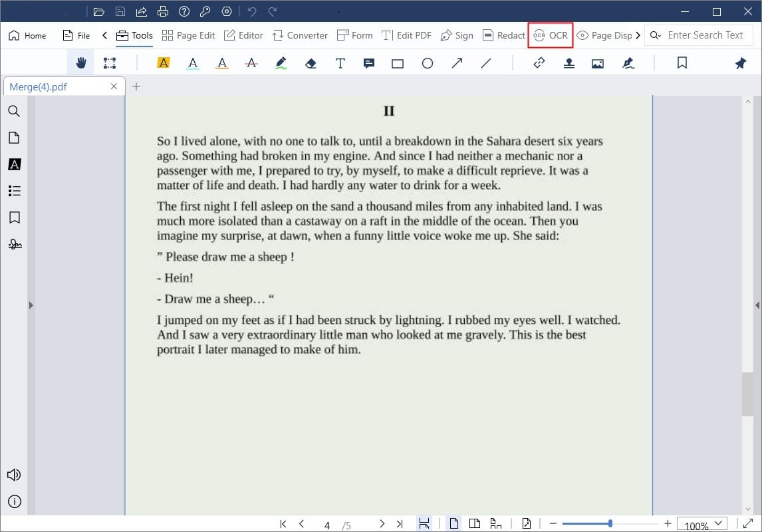Print the document with printer icon

tap(163, 12)
